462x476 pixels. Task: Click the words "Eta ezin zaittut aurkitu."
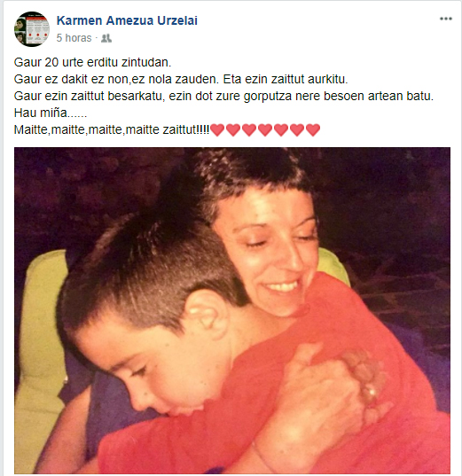286,79
